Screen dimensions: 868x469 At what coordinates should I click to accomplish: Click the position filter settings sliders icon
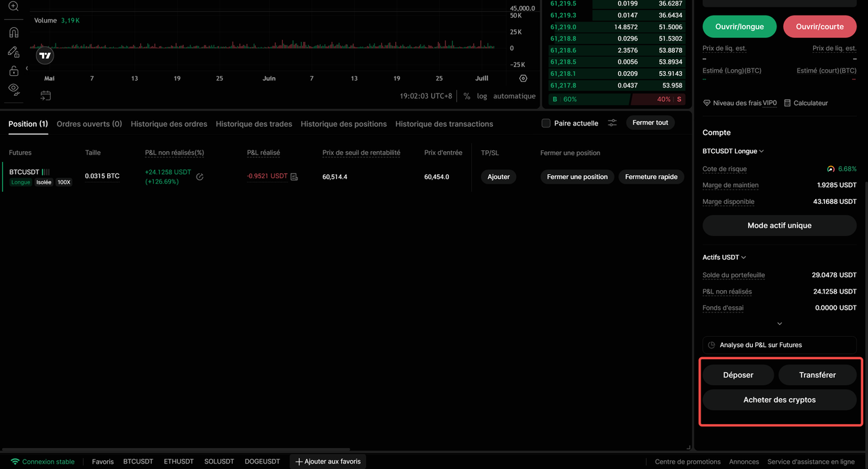pos(612,123)
